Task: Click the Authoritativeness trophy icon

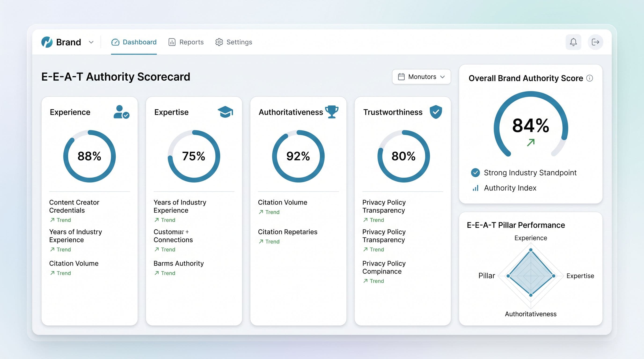Action: click(332, 112)
